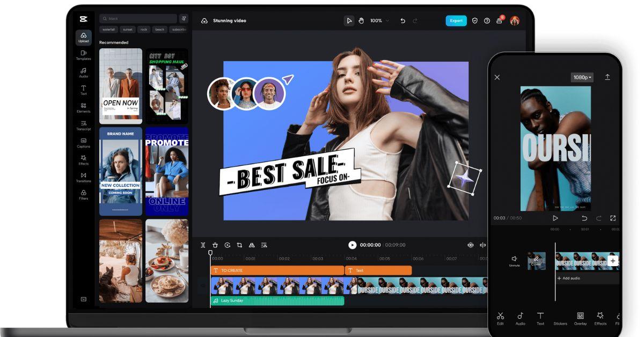The image size is (644, 337).
Task: Select the orange 'Text' clip on the timeline
Action: click(x=378, y=270)
